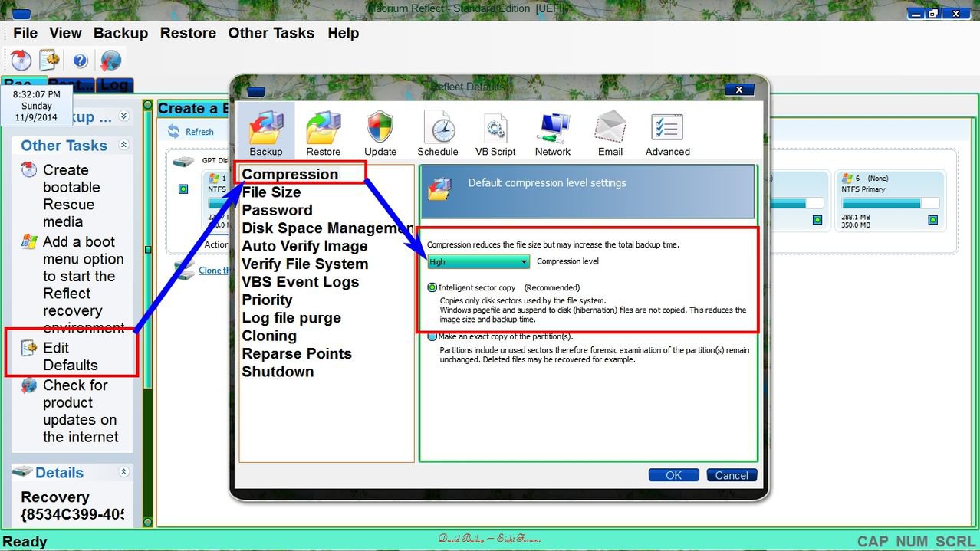Select Auto Verify Image in the settings list
This screenshot has height=551, width=980.
(304, 246)
